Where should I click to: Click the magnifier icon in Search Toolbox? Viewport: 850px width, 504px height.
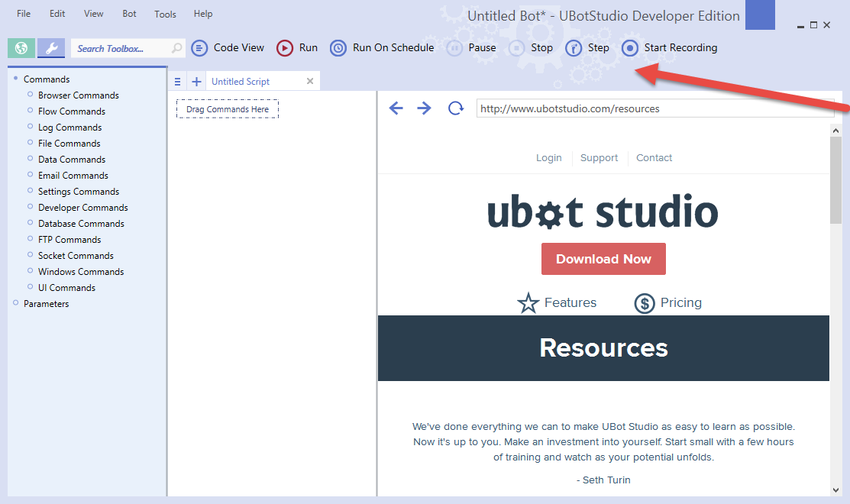point(176,48)
